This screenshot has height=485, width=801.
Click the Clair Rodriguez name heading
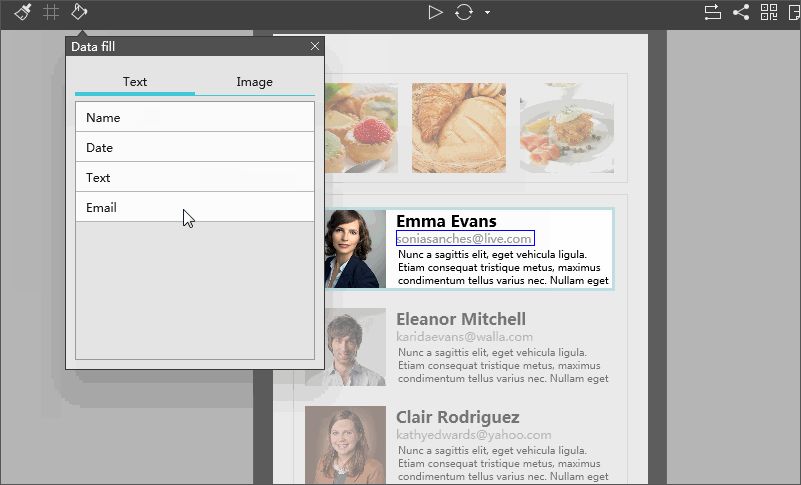458,417
